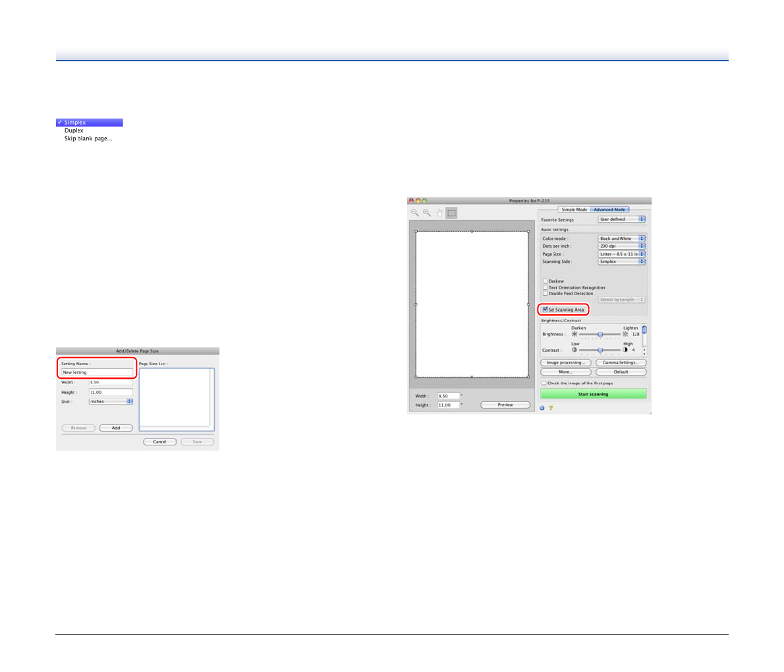Toggle Text Orientation Recognition checkbox

pos(546,287)
